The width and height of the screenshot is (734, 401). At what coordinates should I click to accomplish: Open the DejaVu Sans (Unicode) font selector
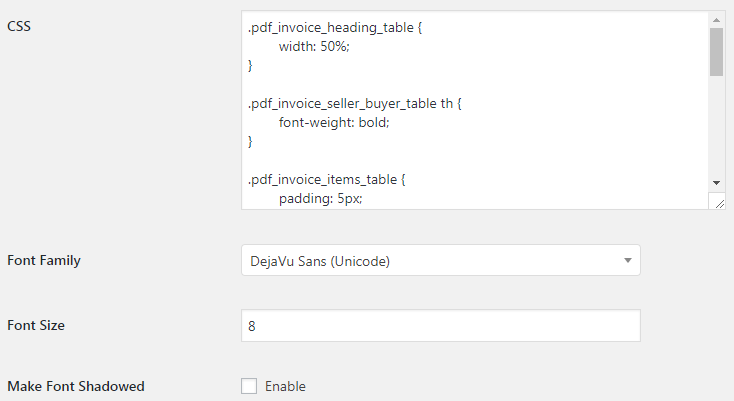click(x=440, y=260)
